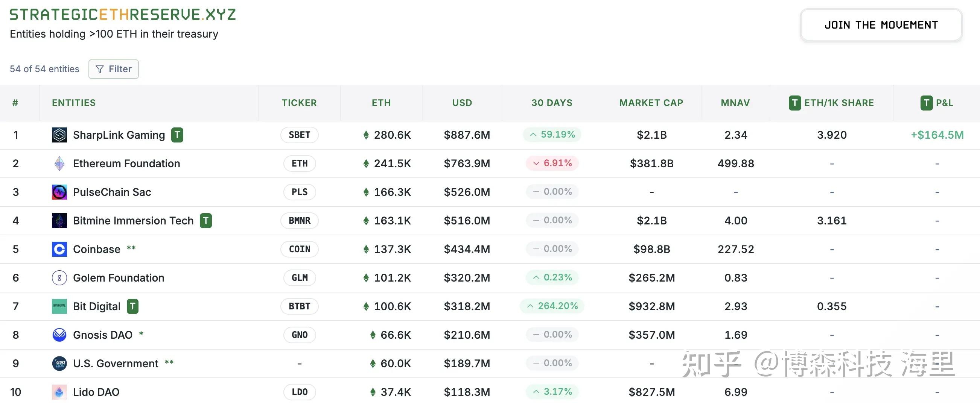Open the StrategicETHReserve.xyz site title

(x=123, y=15)
